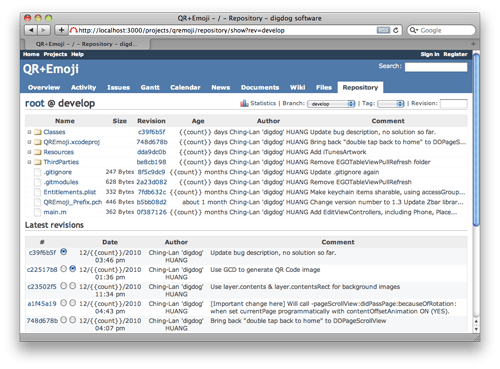Select first radio button for revision a1f45a19
Image resolution: width=500 pixels, height=369 pixels.
pyautogui.click(x=64, y=303)
